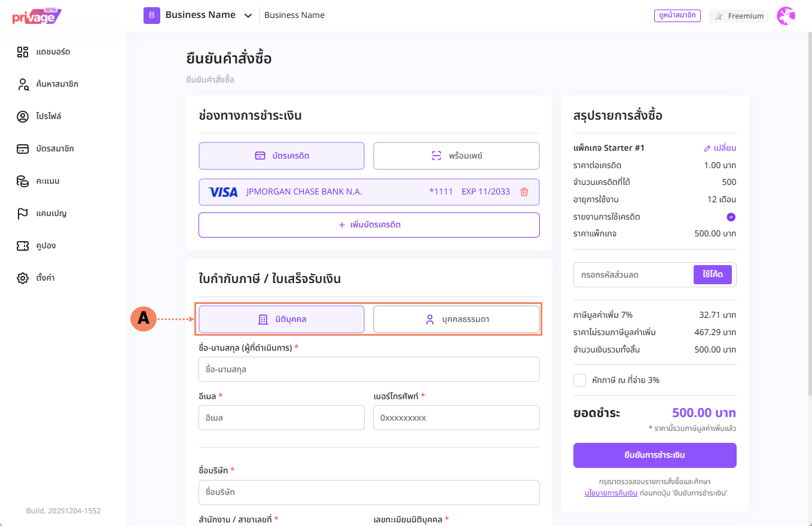Image resolution: width=812 pixels, height=526 pixels.
Task: Click the membership card icon in sidebar
Action: (x=23, y=149)
